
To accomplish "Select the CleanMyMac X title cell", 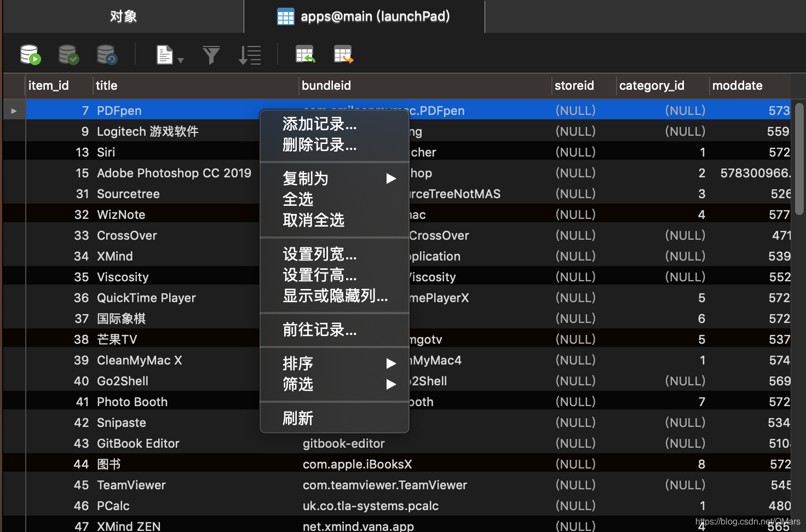I will click(140, 360).
